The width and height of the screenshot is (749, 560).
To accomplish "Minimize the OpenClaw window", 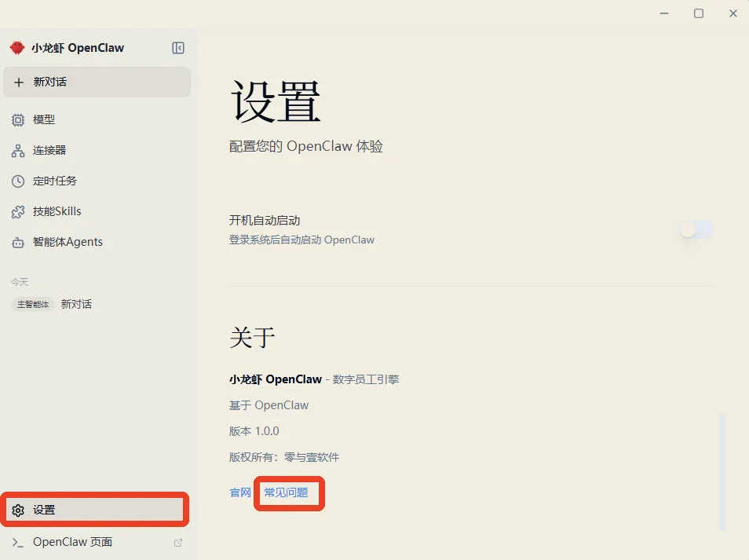I will pos(664,13).
